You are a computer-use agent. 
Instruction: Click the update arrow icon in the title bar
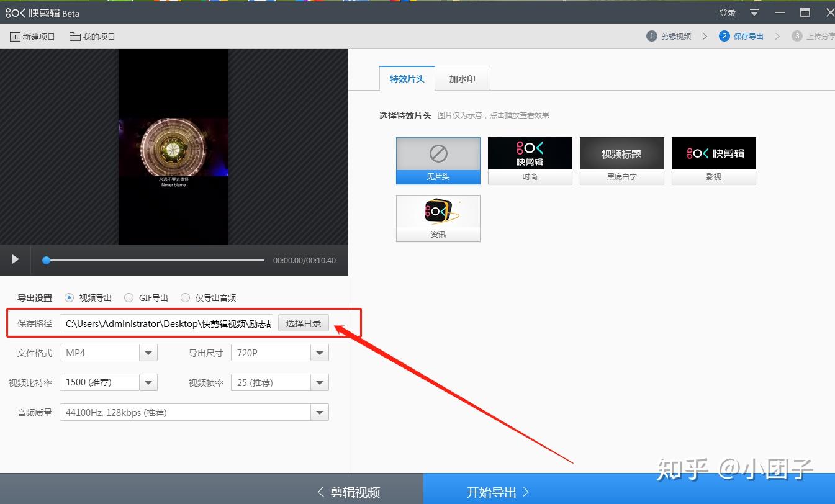click(753, 12)
